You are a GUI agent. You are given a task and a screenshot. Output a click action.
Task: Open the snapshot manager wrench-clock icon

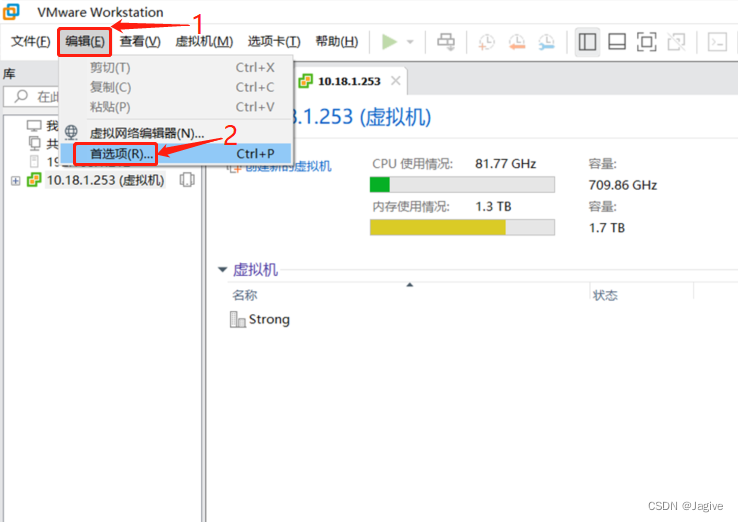(x=546, y=42)
